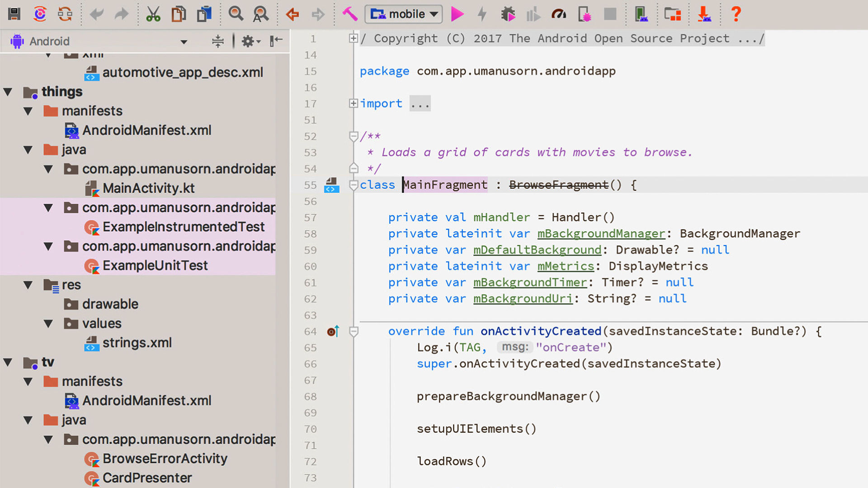868x488 pixels.
Task: Toggle the fold marker on class MainFragment
Action: click(354, 185)
